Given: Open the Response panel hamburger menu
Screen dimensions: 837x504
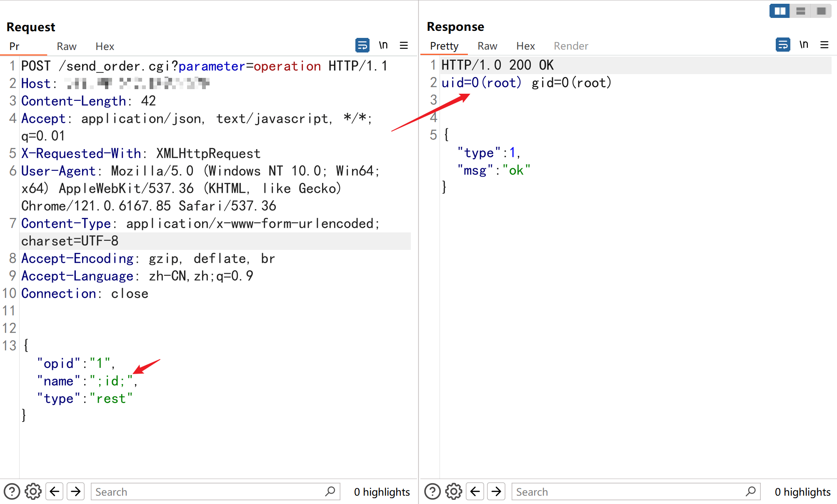Looking at the screenshot, I should coord(824,45).
